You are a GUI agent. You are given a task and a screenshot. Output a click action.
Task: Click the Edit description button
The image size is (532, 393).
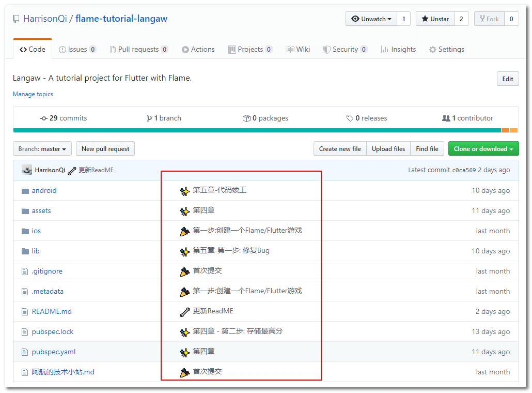tap(507, 79)
